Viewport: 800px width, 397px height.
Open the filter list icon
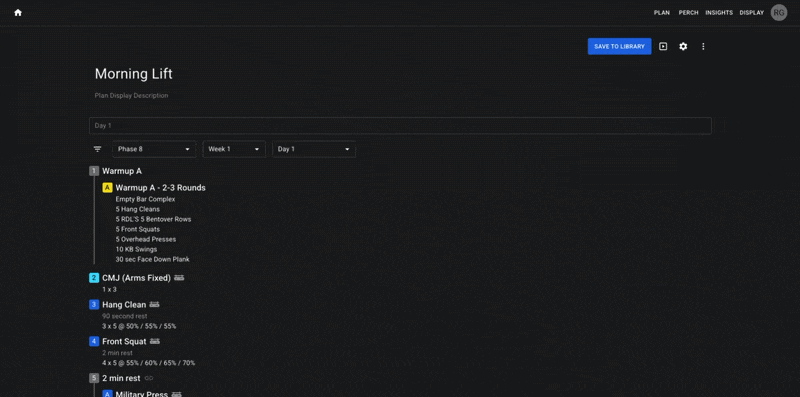(97, 149)
